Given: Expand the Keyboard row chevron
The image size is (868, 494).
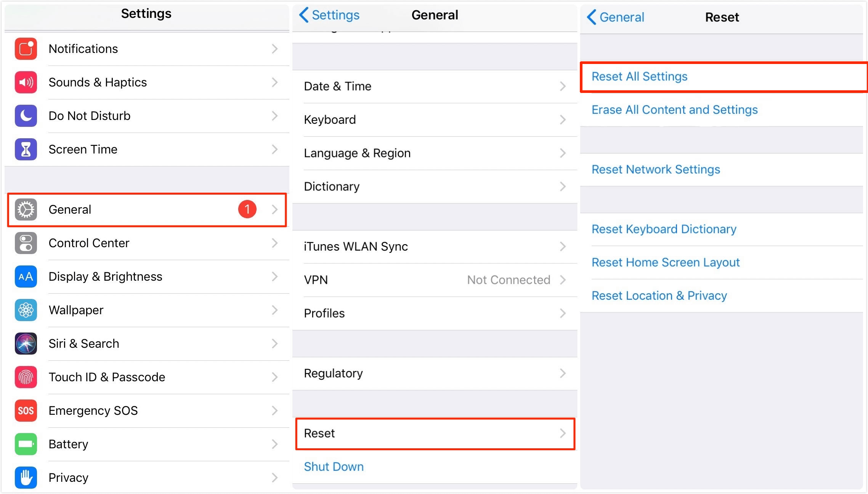Looking at the screenshot, I should (x=563, y=120).
